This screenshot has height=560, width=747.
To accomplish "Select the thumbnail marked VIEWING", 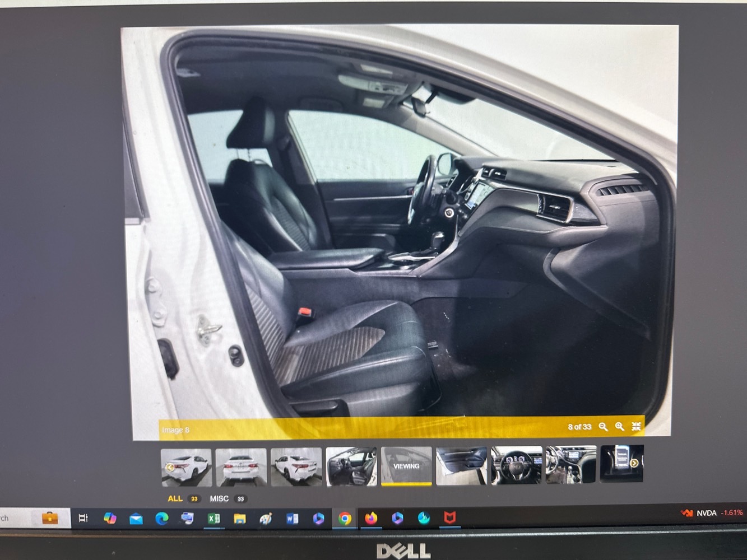I will [406, 465].
